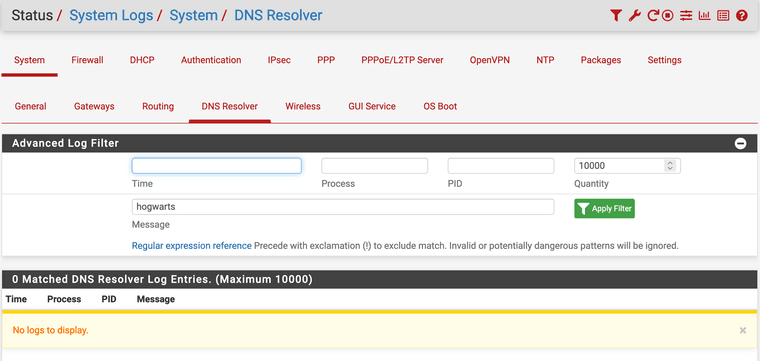
Task: Stop the service with the stop icon
Action: (668, 16)
